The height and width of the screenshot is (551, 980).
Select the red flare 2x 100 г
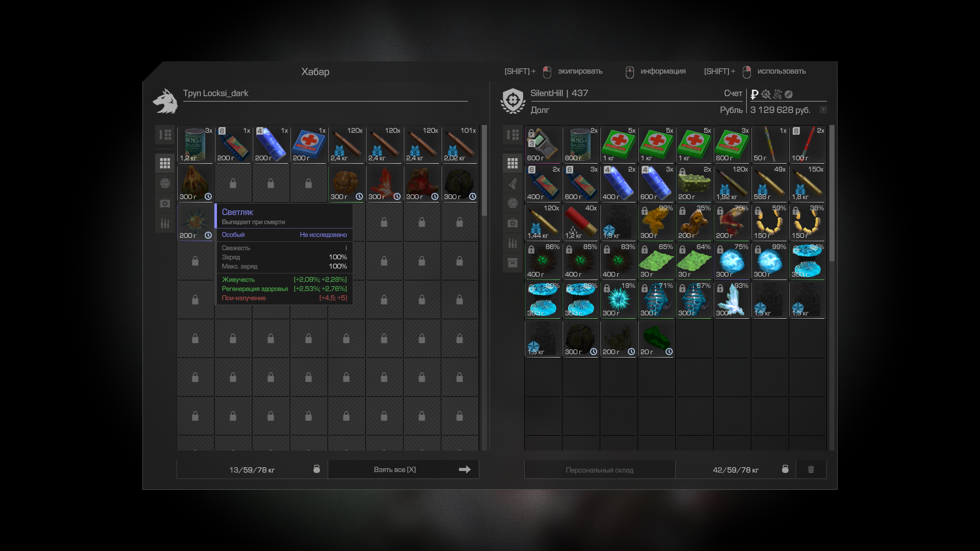807,144
